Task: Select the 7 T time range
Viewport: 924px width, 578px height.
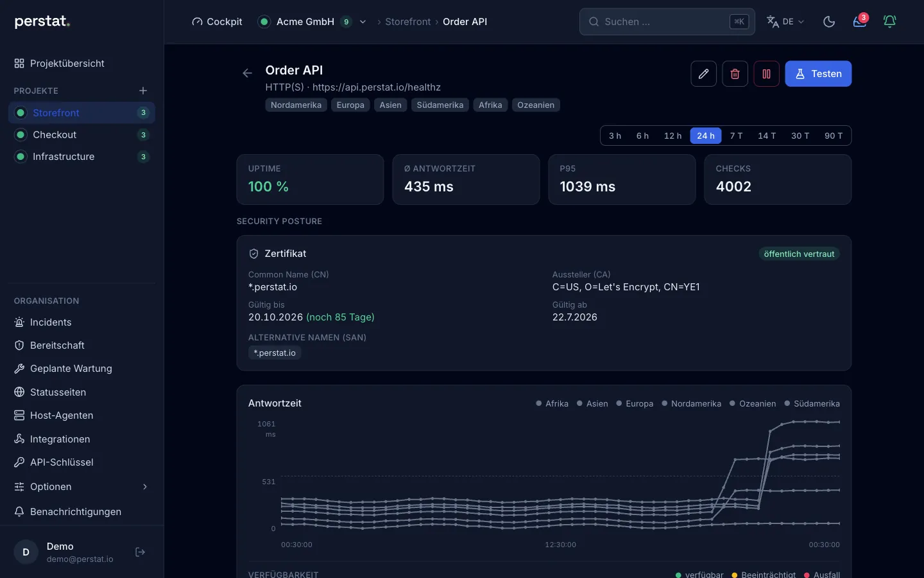Action: click(736, 136)
